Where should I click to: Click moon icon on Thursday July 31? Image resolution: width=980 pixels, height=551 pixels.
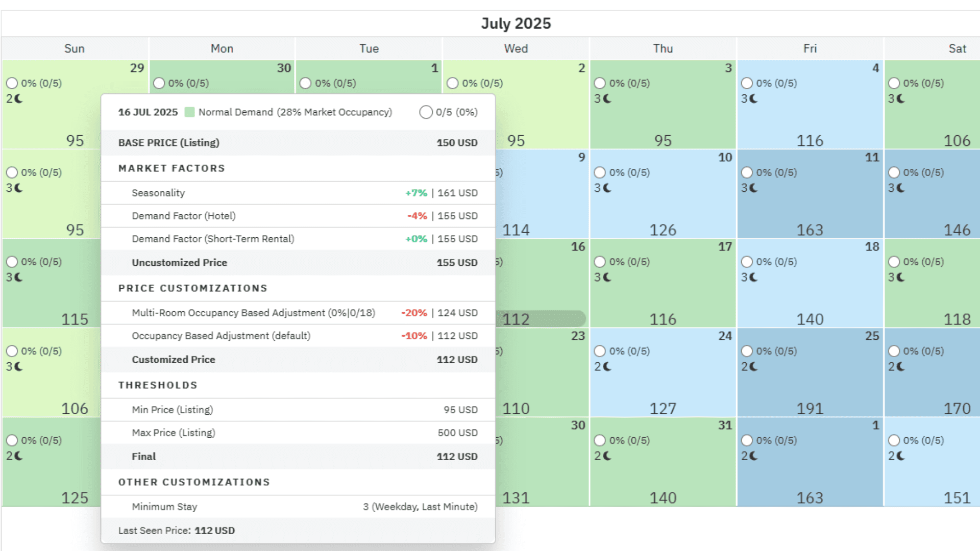point(606,456)
